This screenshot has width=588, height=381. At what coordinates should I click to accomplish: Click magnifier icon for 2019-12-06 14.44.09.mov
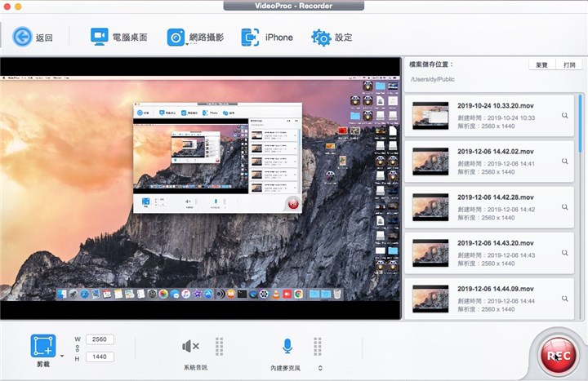pos(564,299)
